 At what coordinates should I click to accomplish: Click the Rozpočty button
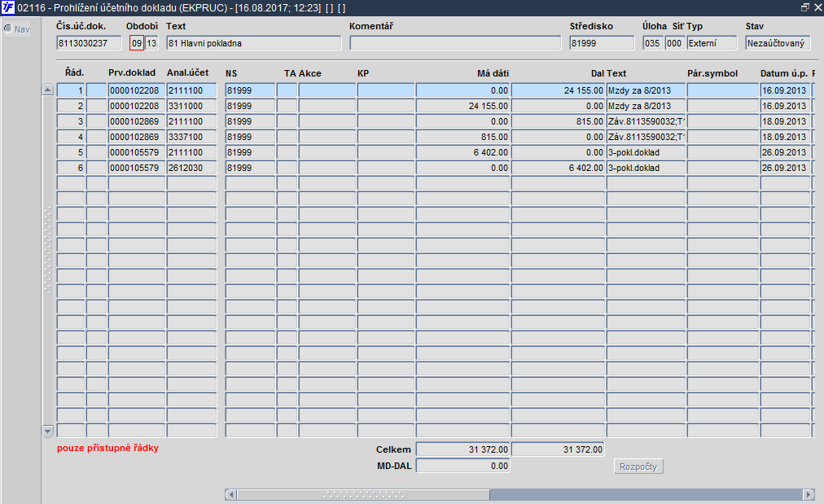point(638,467)
